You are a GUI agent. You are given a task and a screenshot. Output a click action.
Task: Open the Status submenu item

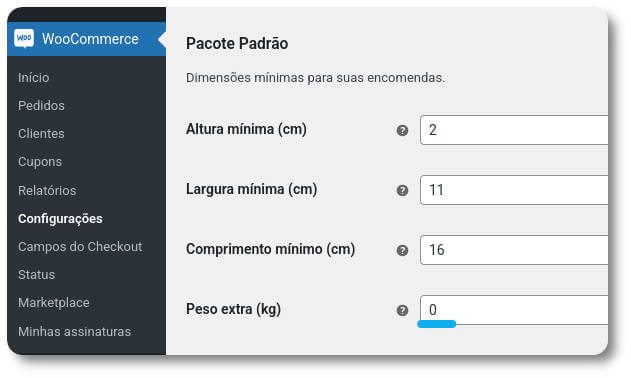[x=37, y=275]
